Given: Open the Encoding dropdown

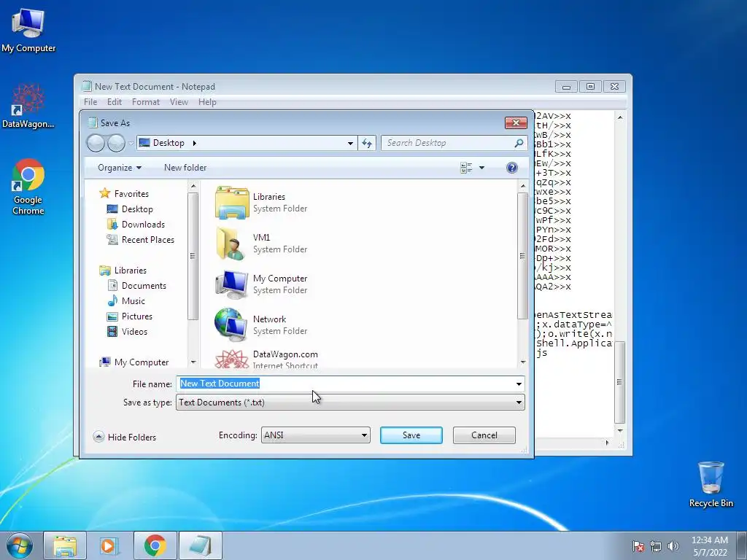Looking at the screenshot, I should pyautogui.click(x=315, y=435).
